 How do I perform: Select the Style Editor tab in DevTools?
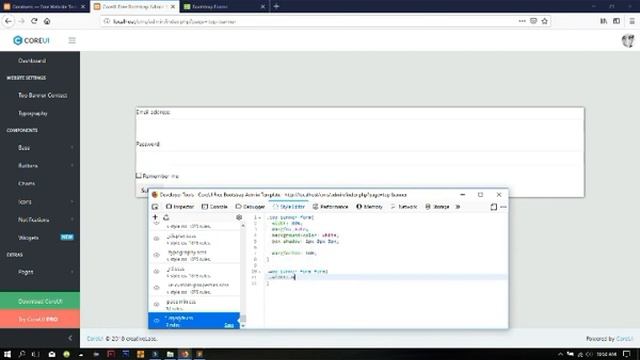point(289,207)
